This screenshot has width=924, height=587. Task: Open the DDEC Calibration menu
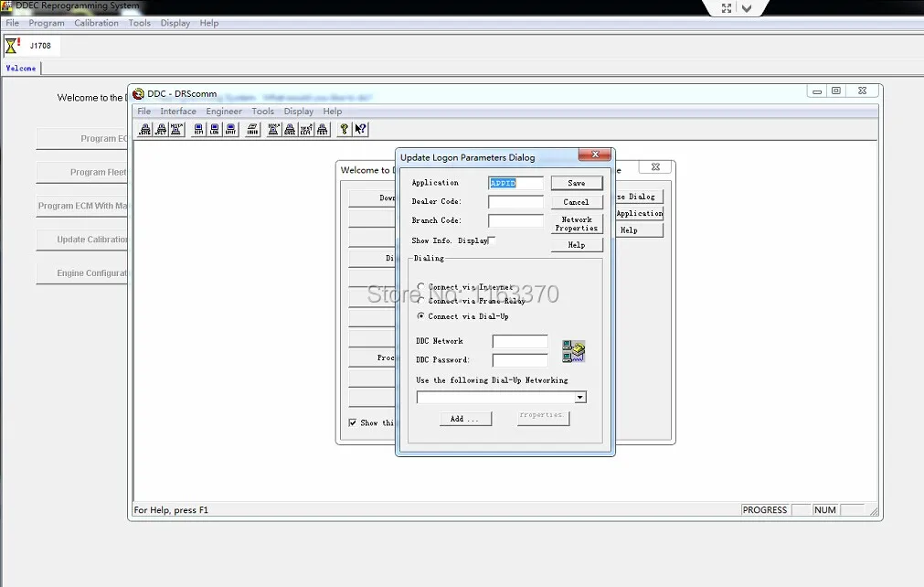pyautogui.click(x=96, y=23)
